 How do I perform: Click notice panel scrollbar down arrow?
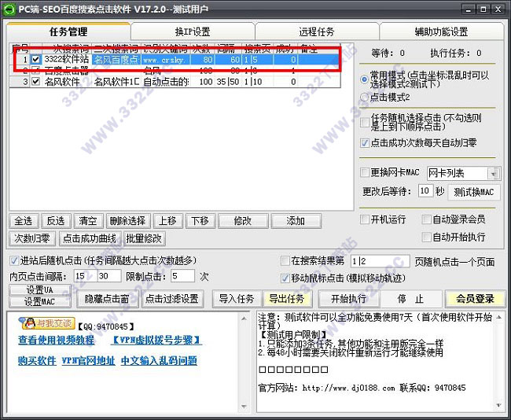pos(499,406)
